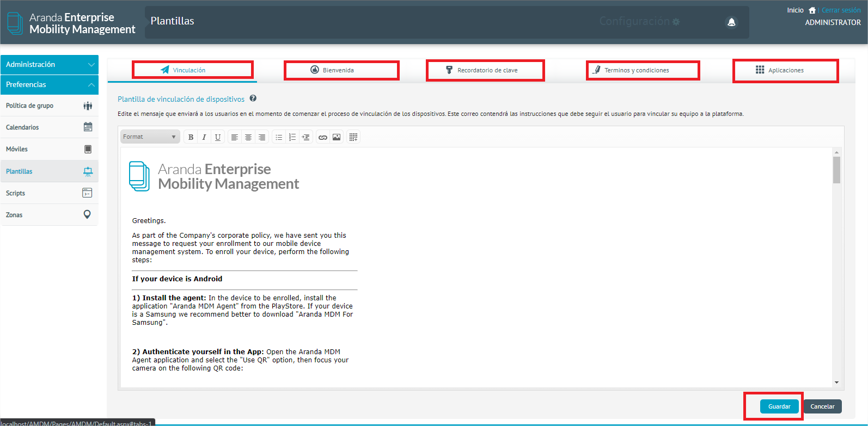Click the 'Install the agent' step text

pos(242,310)
